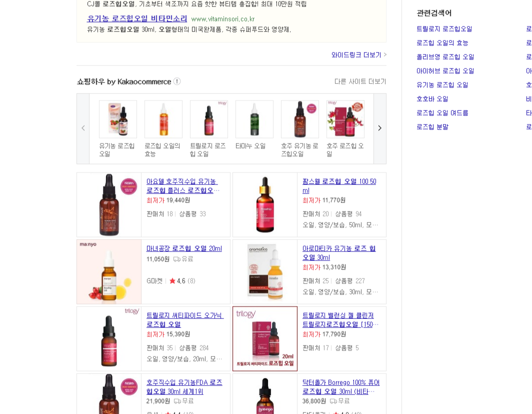Go to previous items with carousel left arrow
532x414 pixels.
point(83,128)
